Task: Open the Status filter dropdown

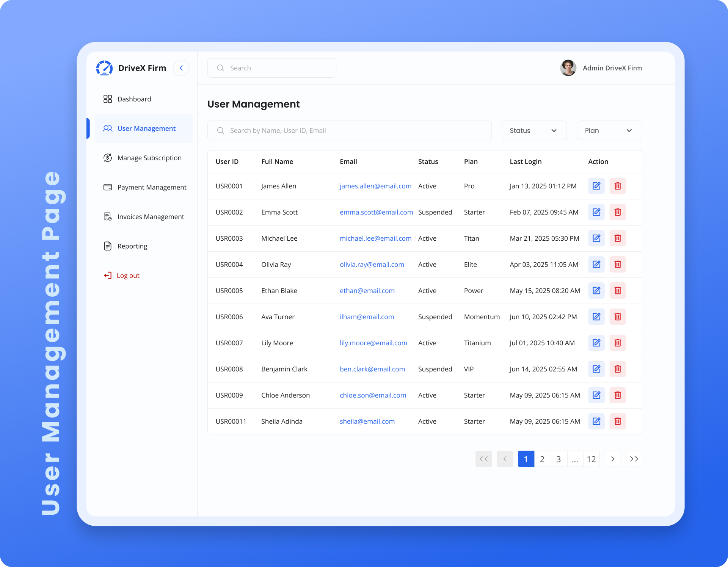Action: (x=533, y=130)
